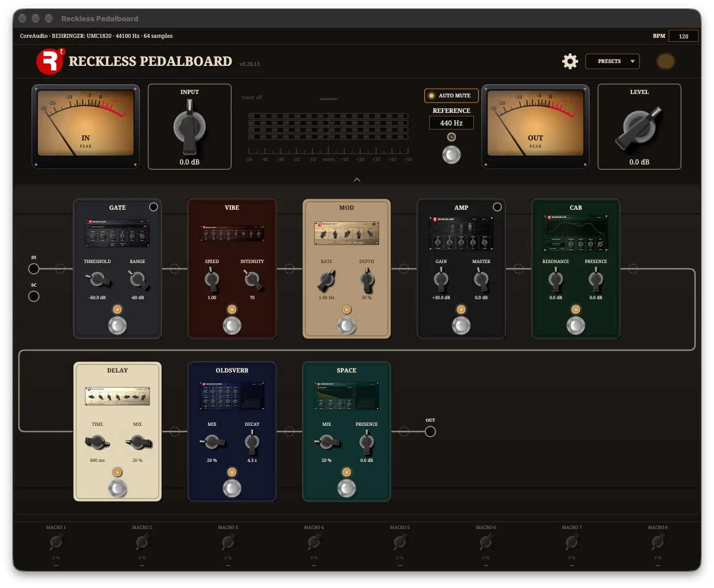Click the DELAY MIX knob
The width and height of the screenshot is (714, 588).
(138, 442)
